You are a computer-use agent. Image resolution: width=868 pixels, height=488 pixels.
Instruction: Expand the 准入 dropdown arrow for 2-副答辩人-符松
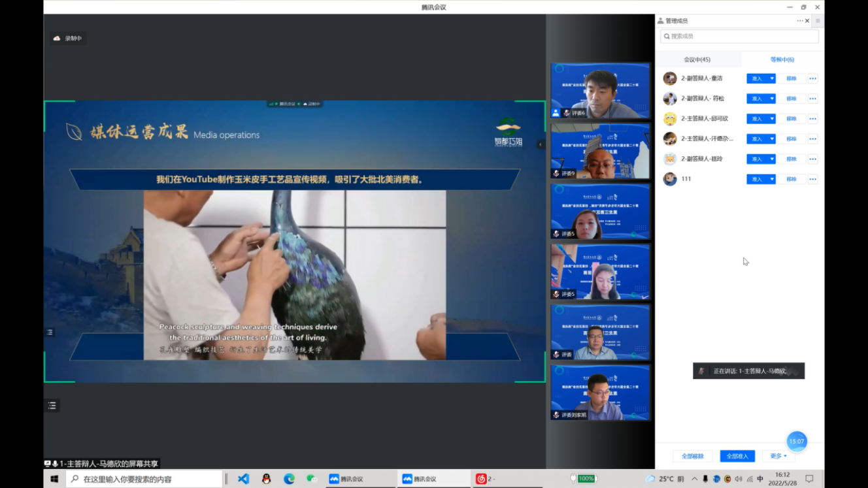click(x=772, y=99)
